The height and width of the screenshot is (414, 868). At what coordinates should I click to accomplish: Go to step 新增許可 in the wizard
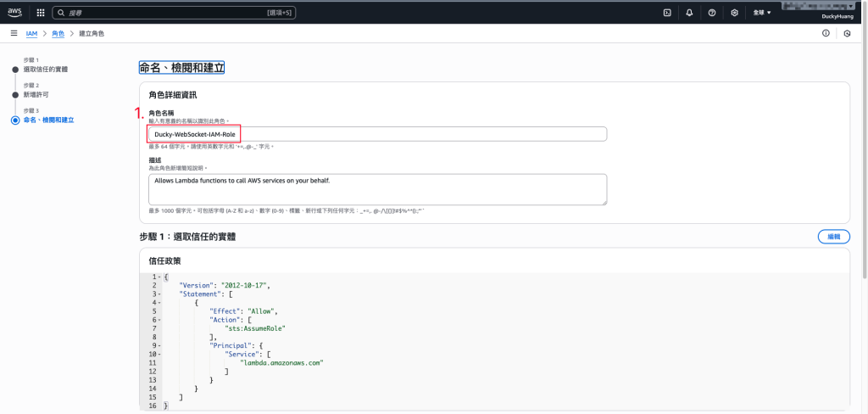[36, 95]
